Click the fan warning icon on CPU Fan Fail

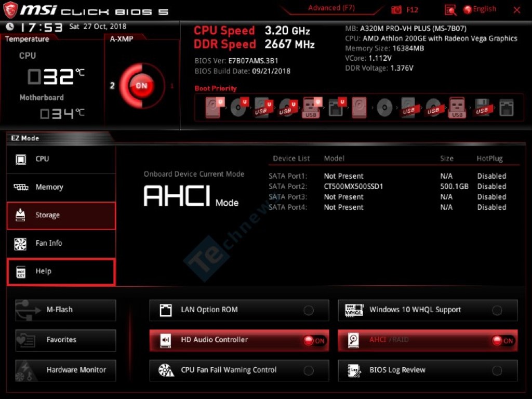click(166, 370)
